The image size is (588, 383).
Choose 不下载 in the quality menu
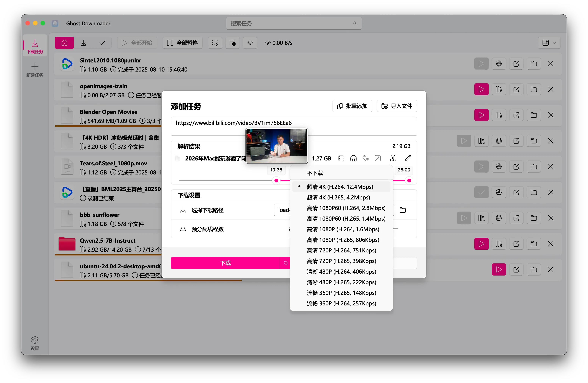click(x=341, y=173)
